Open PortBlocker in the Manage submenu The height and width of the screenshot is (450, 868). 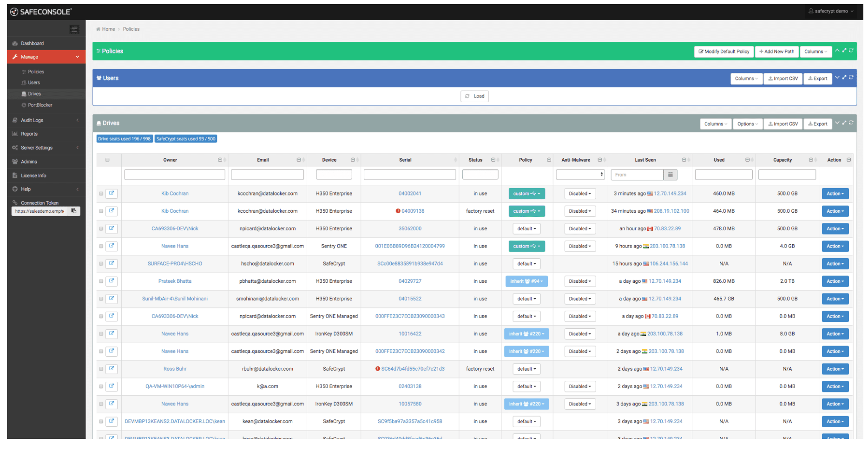40,105
